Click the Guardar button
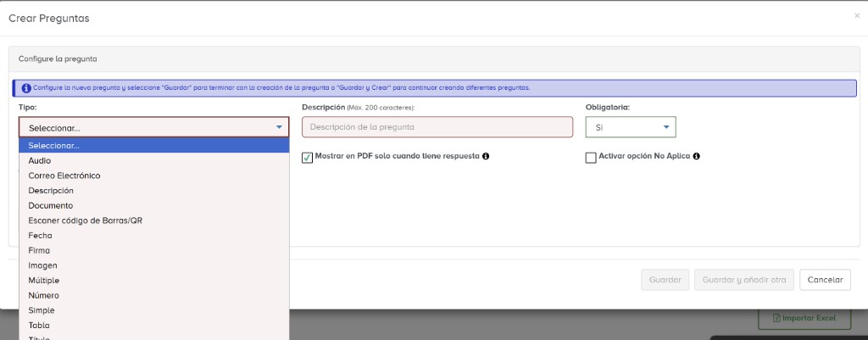This screenshot has width=868, height=340. [x=665, y=280]
